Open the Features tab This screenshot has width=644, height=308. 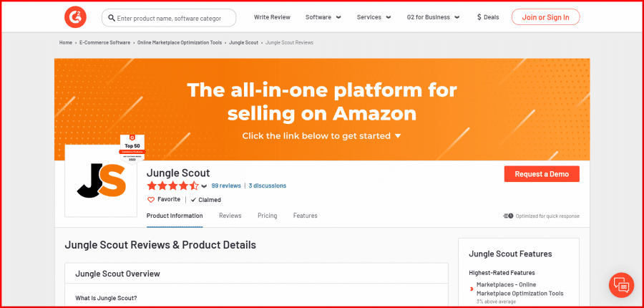point(305,216)
